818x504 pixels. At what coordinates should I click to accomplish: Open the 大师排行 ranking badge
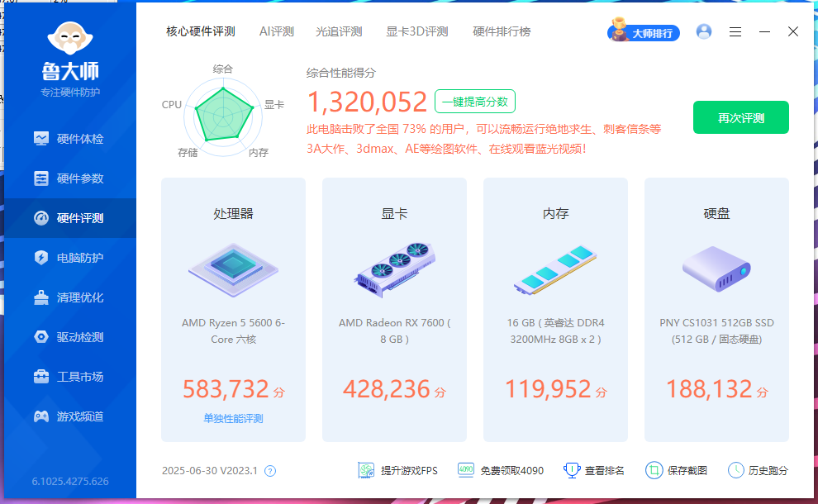[x=643, y=31]
